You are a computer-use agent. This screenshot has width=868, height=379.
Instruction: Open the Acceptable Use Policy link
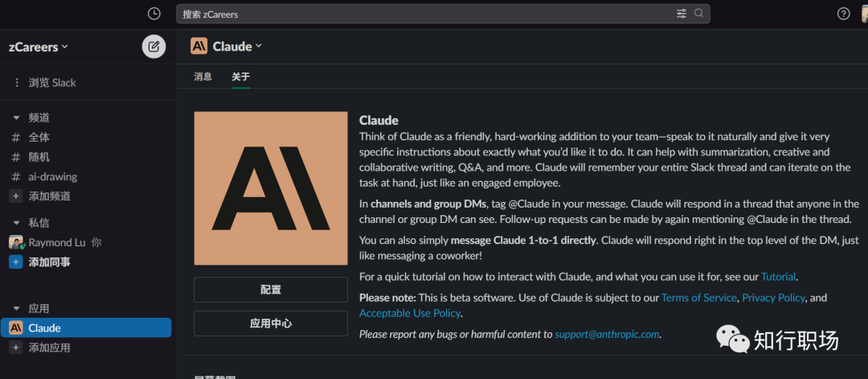pos(410,313)
